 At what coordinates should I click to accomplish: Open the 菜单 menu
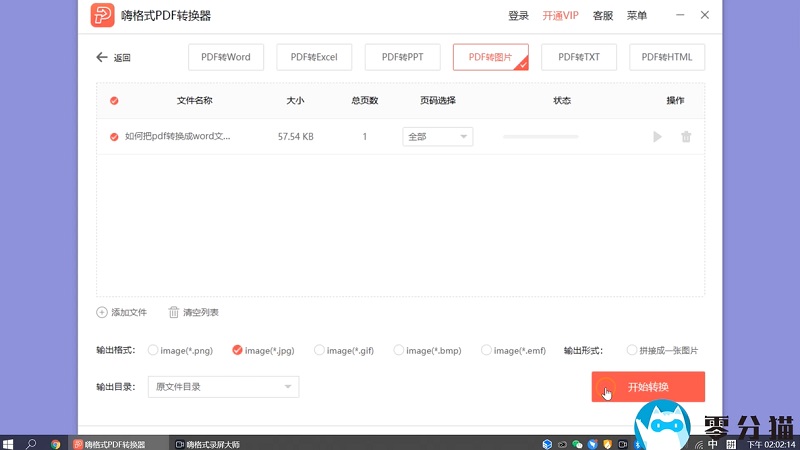tap(637, 16)
